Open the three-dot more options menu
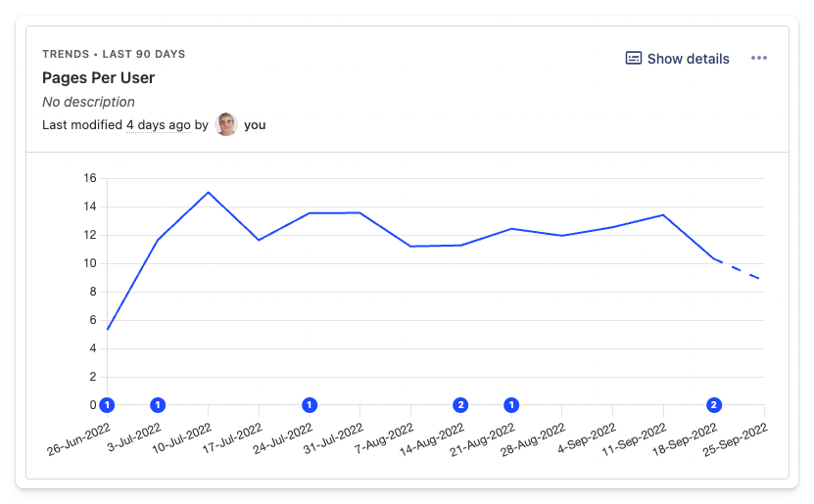This screenshot has width=814, height=504. pos(759,59)
